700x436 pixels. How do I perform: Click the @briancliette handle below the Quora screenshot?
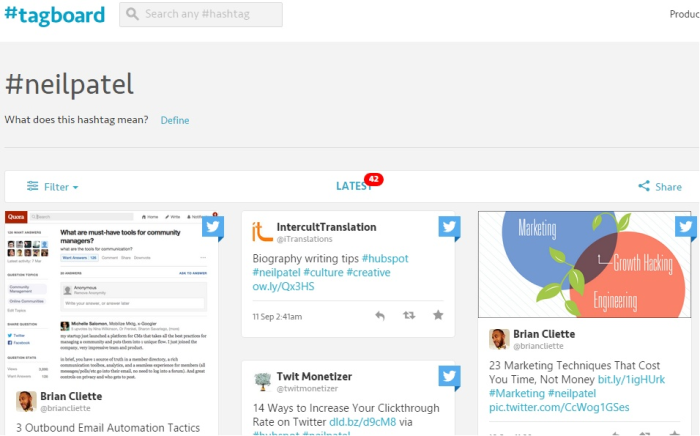click(x=65, y=408)
